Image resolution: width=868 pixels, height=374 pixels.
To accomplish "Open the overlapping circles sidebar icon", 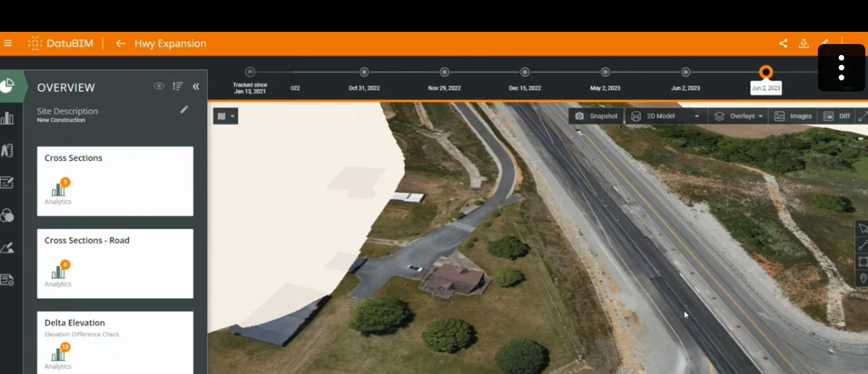I will 7,215.
